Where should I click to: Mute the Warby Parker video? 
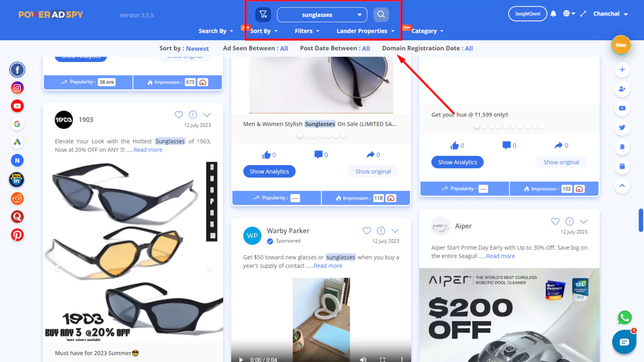[363, 359]
